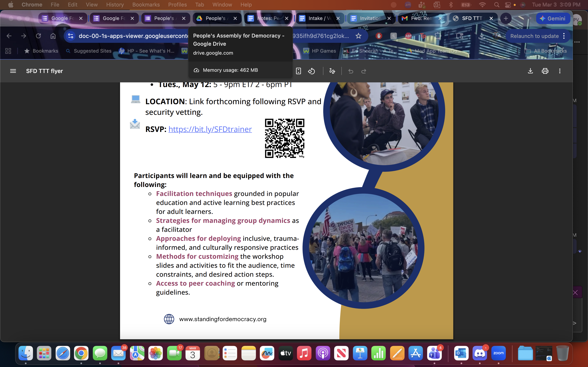The image size is (588, 367).
Task: Bookmark this page with star icon
Action: [x=358, y=36]
